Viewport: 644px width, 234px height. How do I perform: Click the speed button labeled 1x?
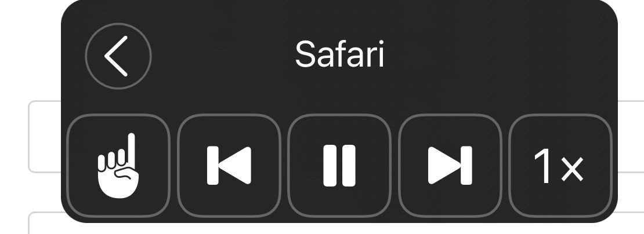coord(560,166)
